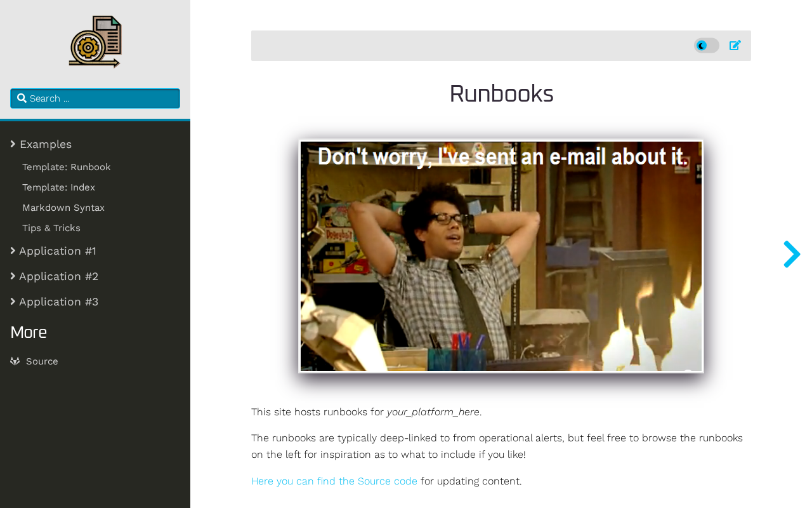
Task: Open the Tips & Tricks page
Action: click(51, 228)
